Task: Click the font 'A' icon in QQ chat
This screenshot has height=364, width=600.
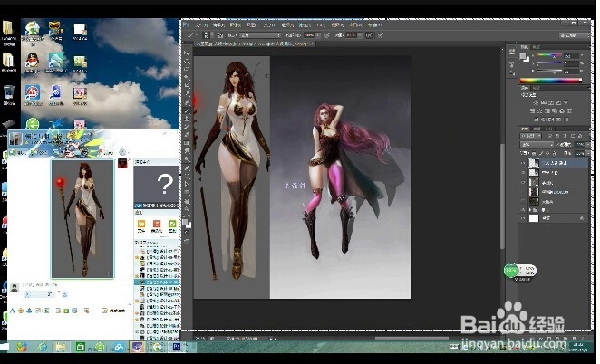Action: pos(12,311)
